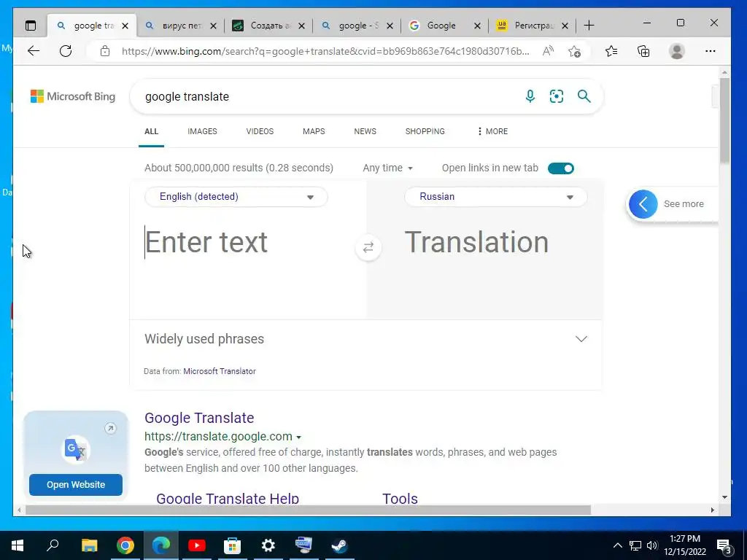The height and width of the screenshot is (560, 747).
Task: Open the Microsoft Translator link
Action: pyautogui.click(x=220, y=371)
